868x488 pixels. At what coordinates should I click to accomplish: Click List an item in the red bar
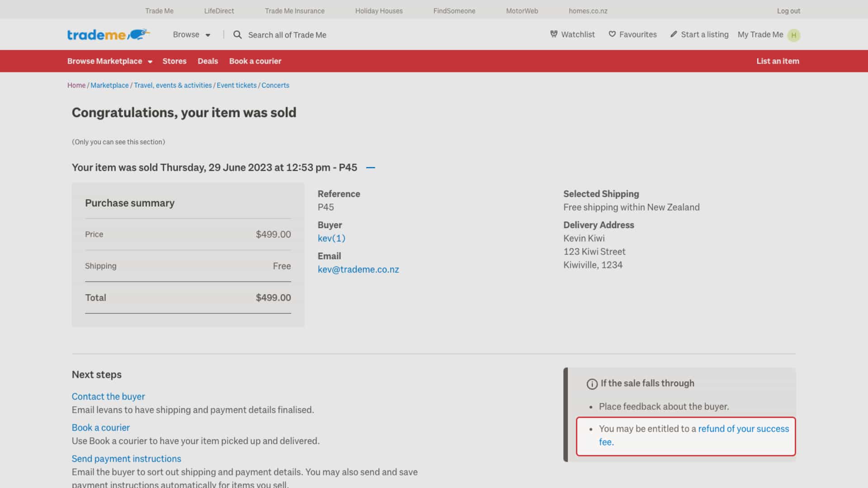pos(778,61)
